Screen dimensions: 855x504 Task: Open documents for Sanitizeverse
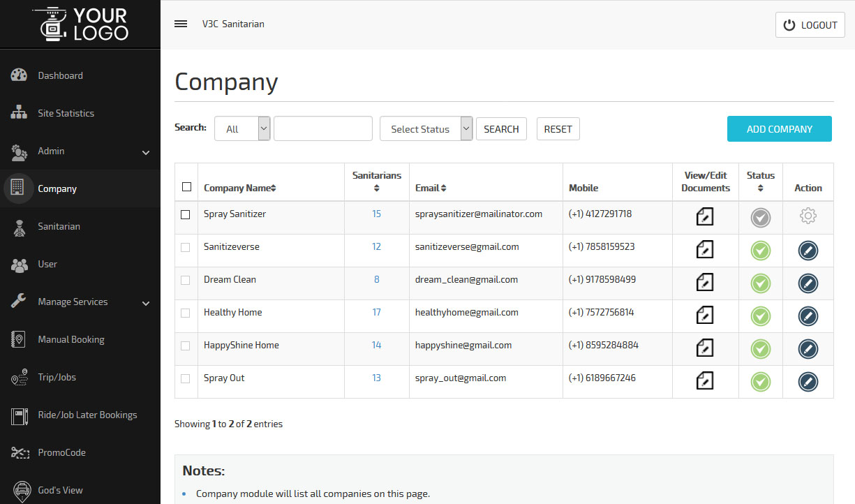pos(705,249)
